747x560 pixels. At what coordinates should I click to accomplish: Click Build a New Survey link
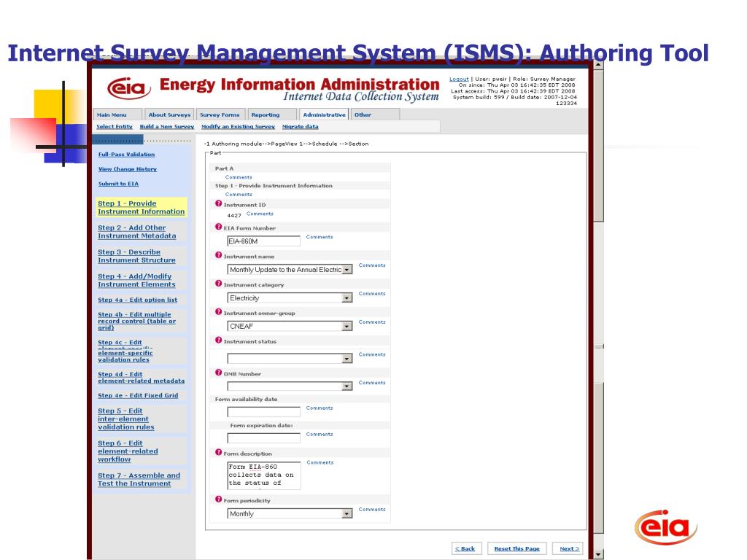click(x=167, y=127)
